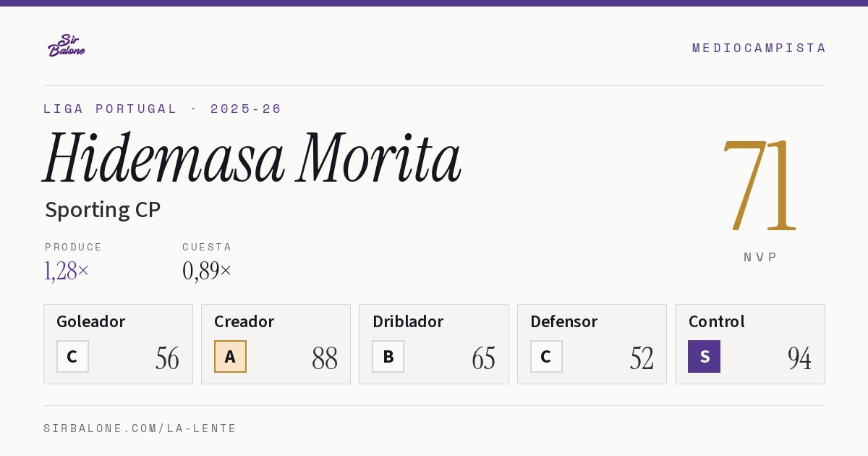The image size is (868, 456).
Task: Select the Creador score 88
Action: click(x=325, y=358)
